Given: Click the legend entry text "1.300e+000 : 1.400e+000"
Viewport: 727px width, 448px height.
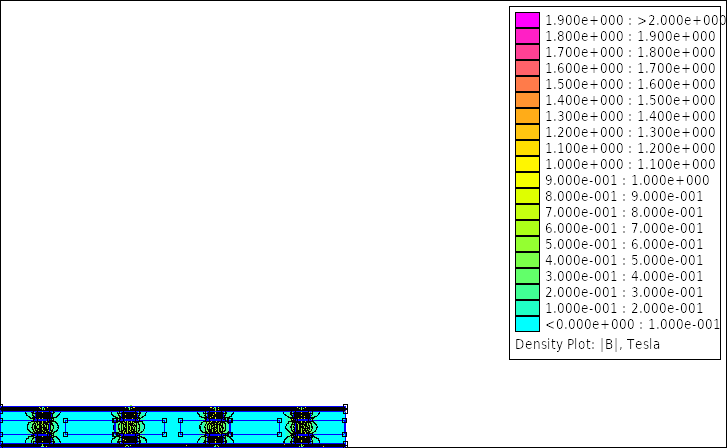Looking at the screenshot, I should pyautogui.click(x=631, y=116).
